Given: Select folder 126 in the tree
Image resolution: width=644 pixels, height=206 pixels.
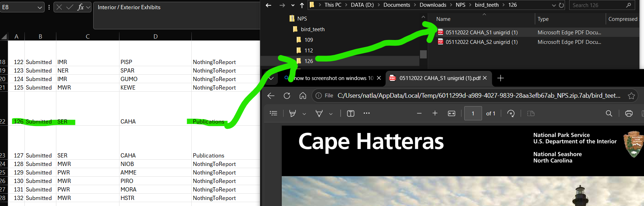Looking at the screenshot, I should pos(309,61).
